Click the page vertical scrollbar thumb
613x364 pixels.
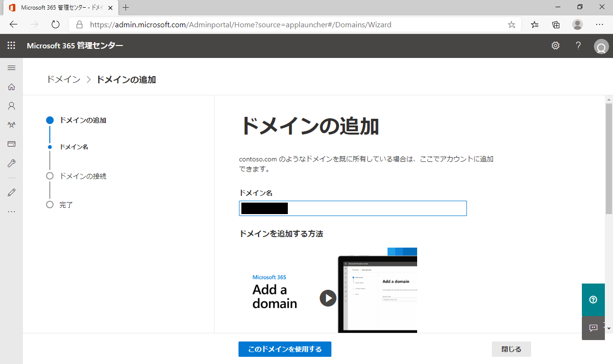pyautogui.click(x=609, y=158)
